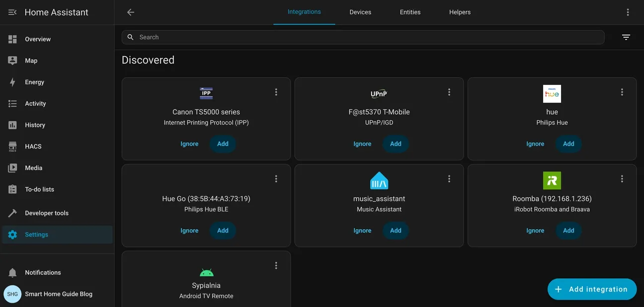Ignore the Roomba discovery

coord(535,230)
